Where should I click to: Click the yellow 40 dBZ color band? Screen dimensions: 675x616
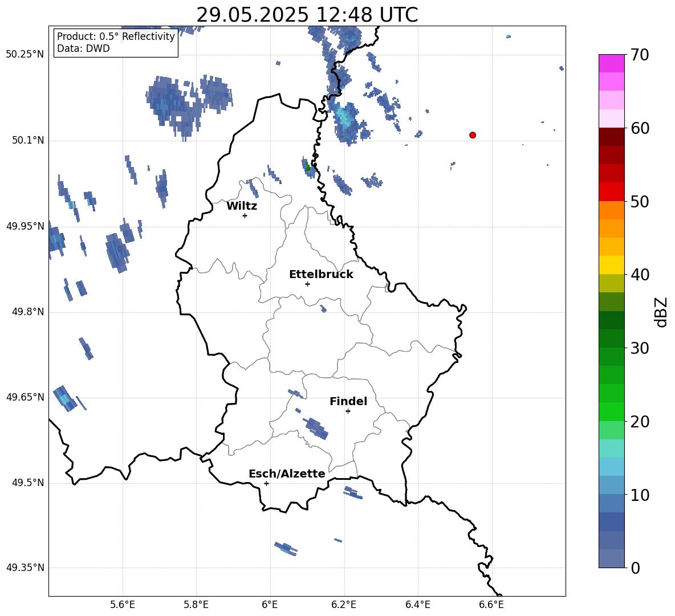pyautogui.click(x=611, y=265)
